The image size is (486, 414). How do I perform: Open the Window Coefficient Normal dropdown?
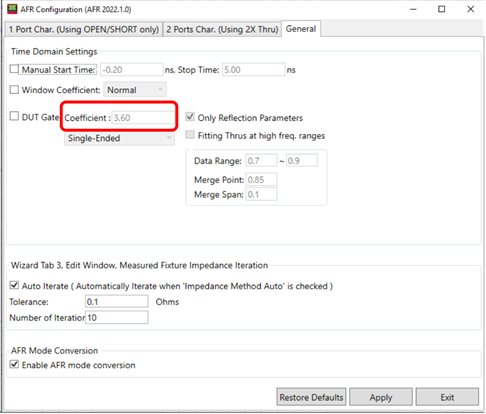pos(135,90)
